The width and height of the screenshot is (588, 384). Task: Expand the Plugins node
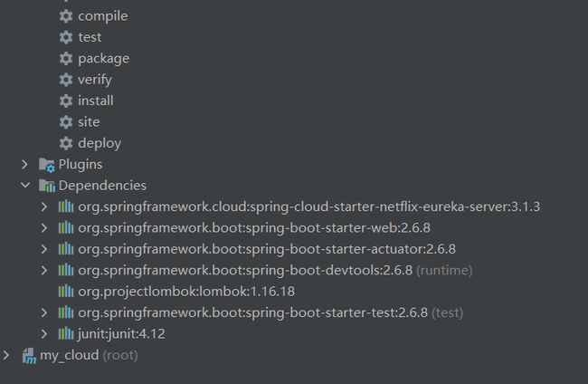pyautogui.click(x=24, y=165)
